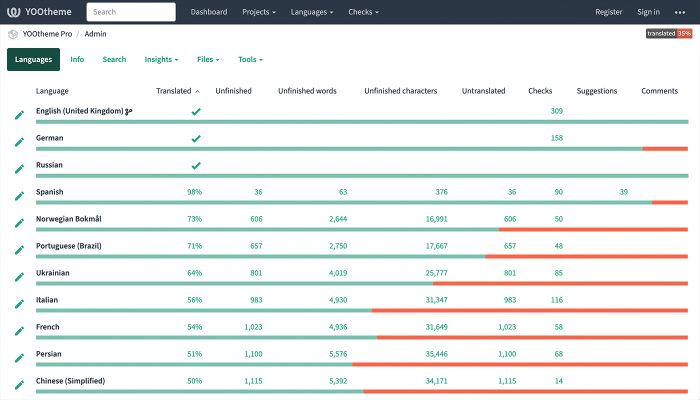The image size is (700, 400).
Task: Click the project icon before YOOtheme Pro breadcrumb
Action: 12,33
